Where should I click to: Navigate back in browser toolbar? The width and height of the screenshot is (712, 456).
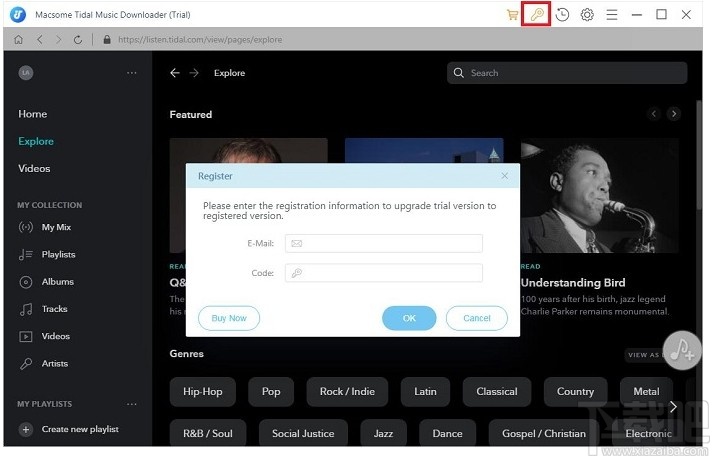coord(40,40)
